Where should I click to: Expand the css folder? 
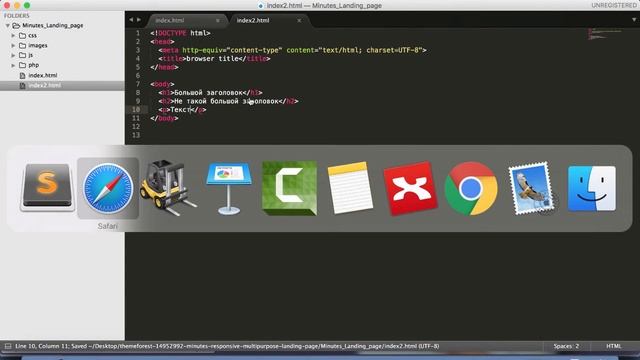13,36
